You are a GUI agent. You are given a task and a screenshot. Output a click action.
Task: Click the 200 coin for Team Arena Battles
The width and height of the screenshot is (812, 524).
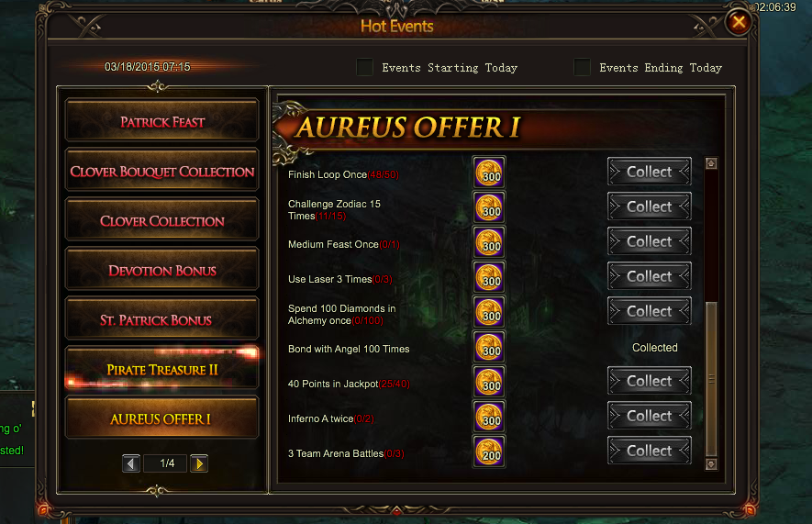point(489,452)
